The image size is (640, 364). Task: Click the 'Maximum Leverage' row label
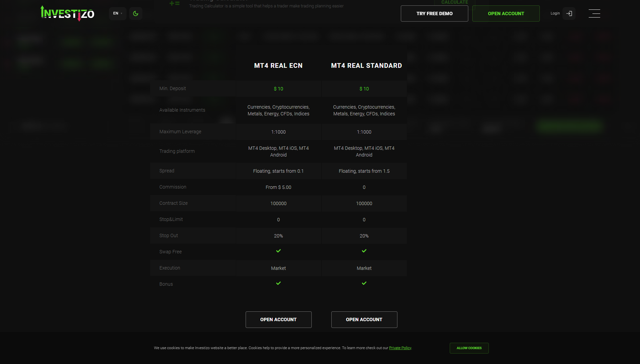click(x=180, y=132)
